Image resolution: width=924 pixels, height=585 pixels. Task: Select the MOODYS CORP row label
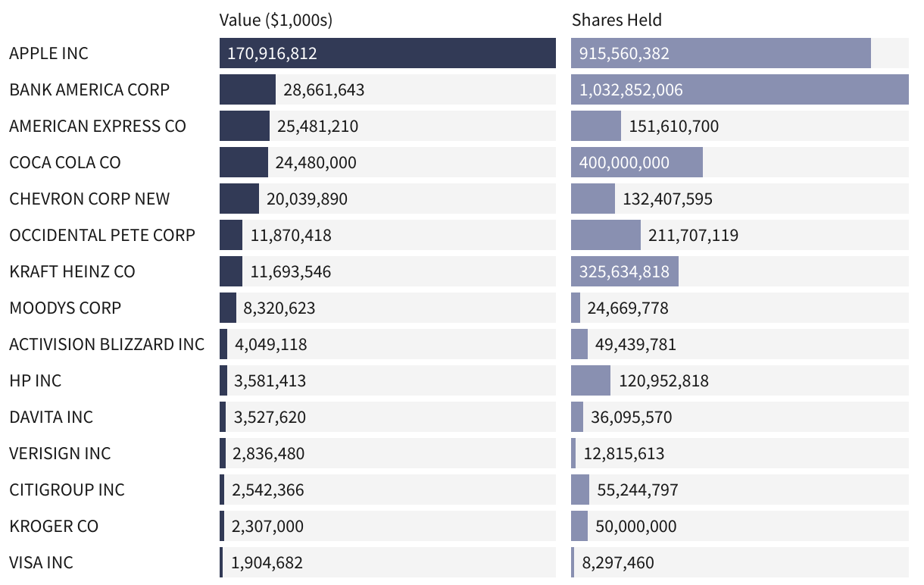tap(65, 308)
